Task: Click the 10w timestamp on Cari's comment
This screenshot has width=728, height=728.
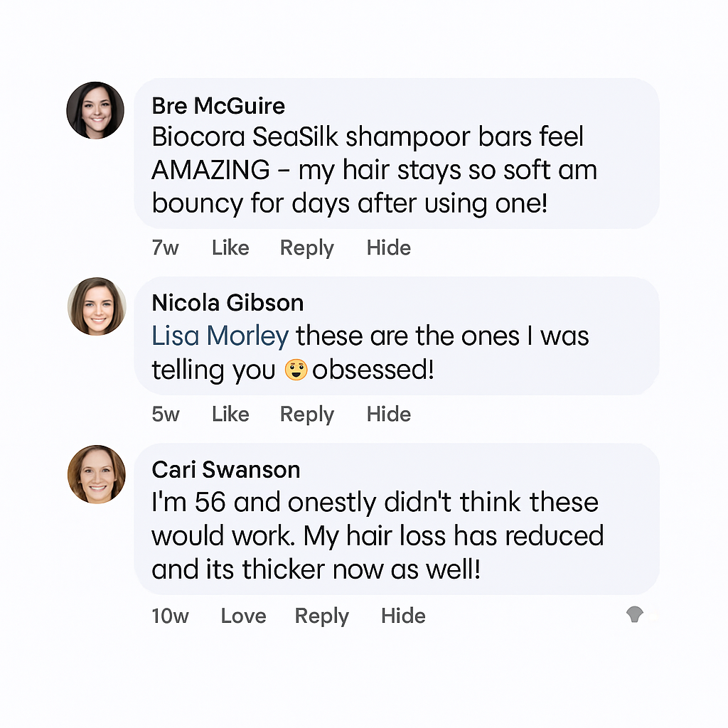Action: 170,616
